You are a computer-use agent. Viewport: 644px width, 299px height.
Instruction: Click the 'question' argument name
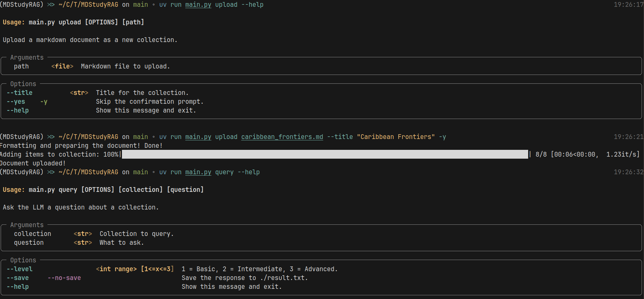tap(29, 242)
